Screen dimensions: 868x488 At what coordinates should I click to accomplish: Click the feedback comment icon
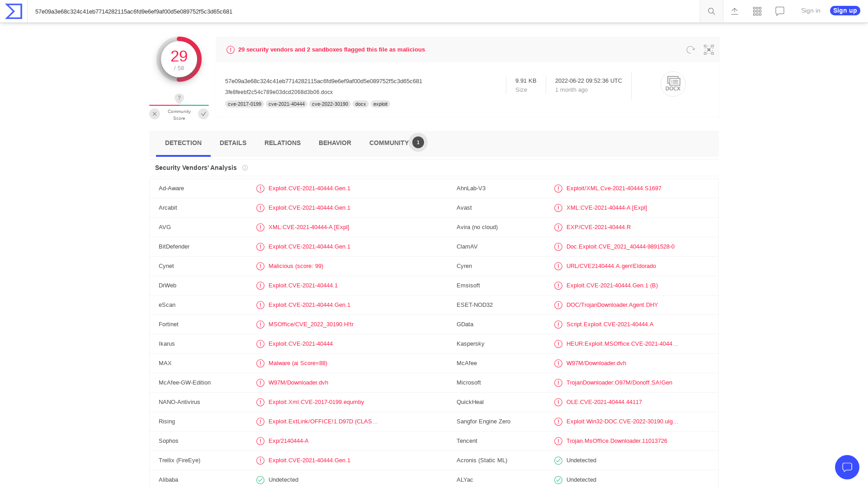[779, 11]
